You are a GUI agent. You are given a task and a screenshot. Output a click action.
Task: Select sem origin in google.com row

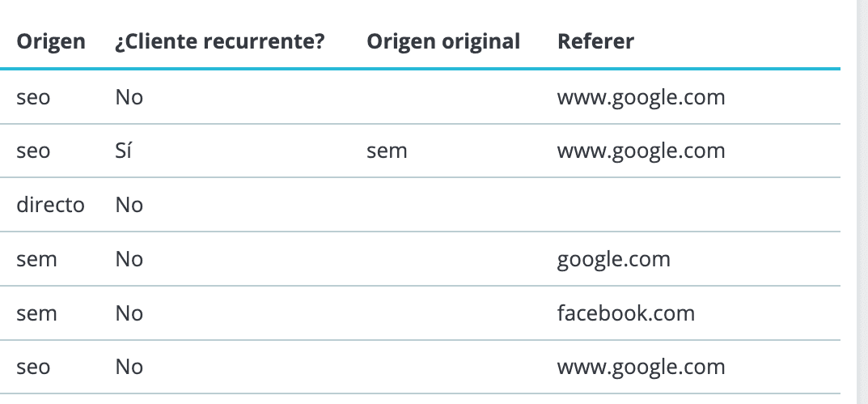point(36,260)
